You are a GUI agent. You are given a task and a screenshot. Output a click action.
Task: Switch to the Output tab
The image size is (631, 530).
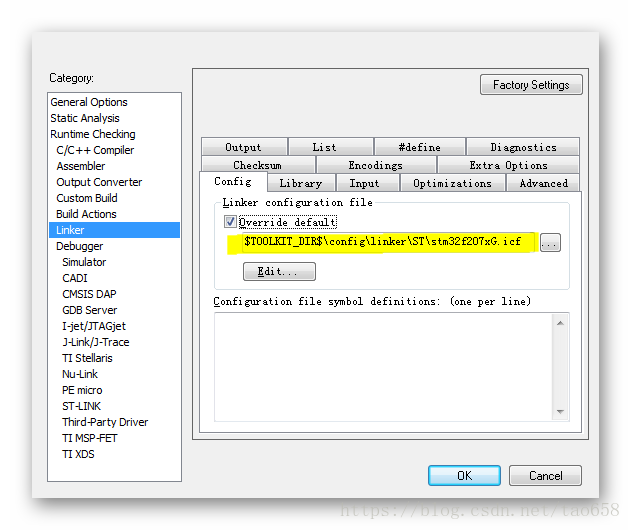point(244,147)
